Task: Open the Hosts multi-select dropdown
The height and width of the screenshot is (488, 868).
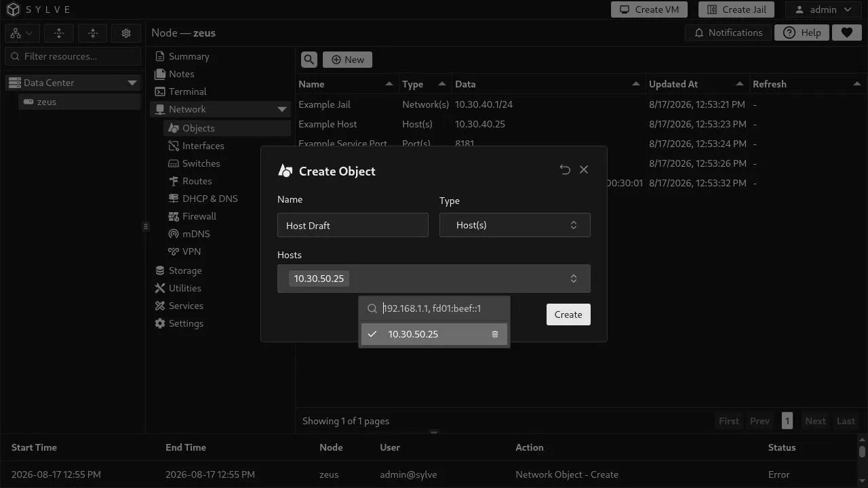Action: coord(434,279)
